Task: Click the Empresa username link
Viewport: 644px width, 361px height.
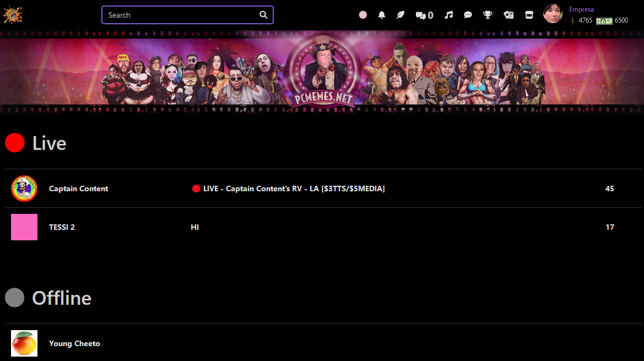Action: tap(581, 9)
